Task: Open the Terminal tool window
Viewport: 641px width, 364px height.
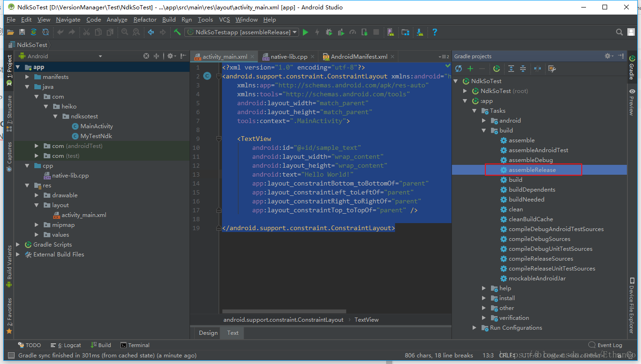Action: click(135, 345)
